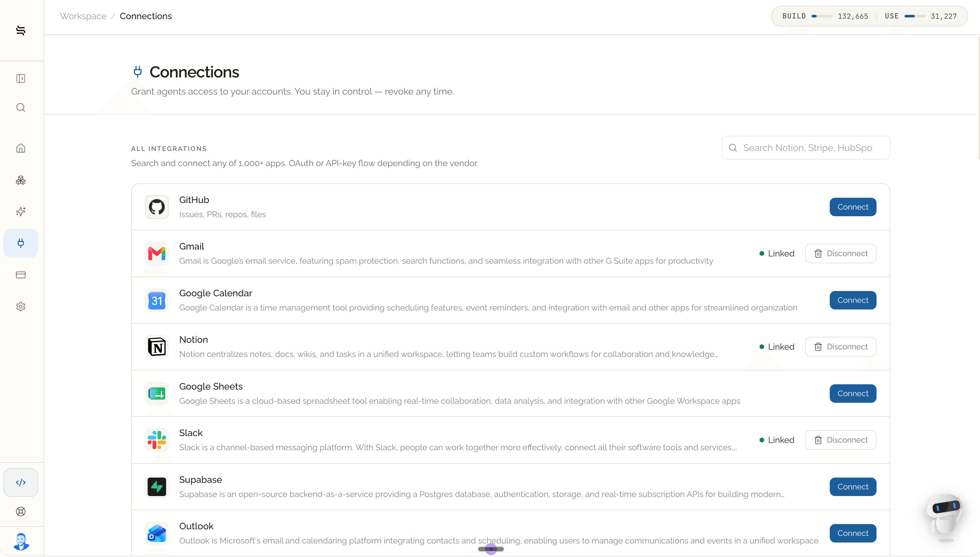The image size is (980, 557).
Task: Click the Linked status for Notion
Action: [777, 347]
